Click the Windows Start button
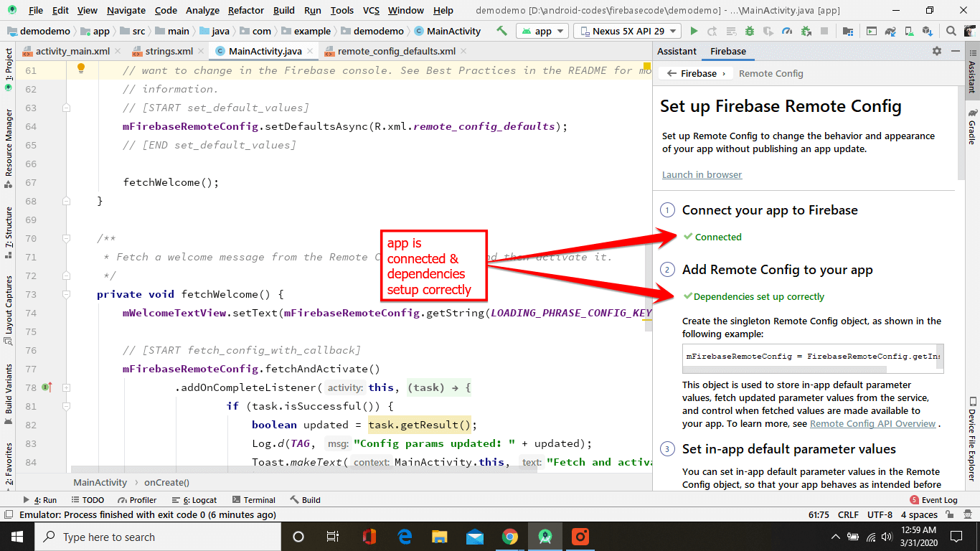The width and height of the screenshot is (980, 551). 17,537
